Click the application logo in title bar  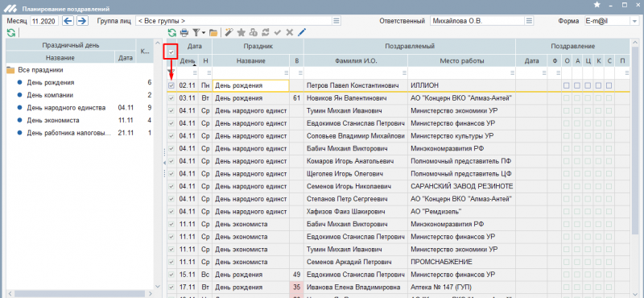tap(10, 8)
